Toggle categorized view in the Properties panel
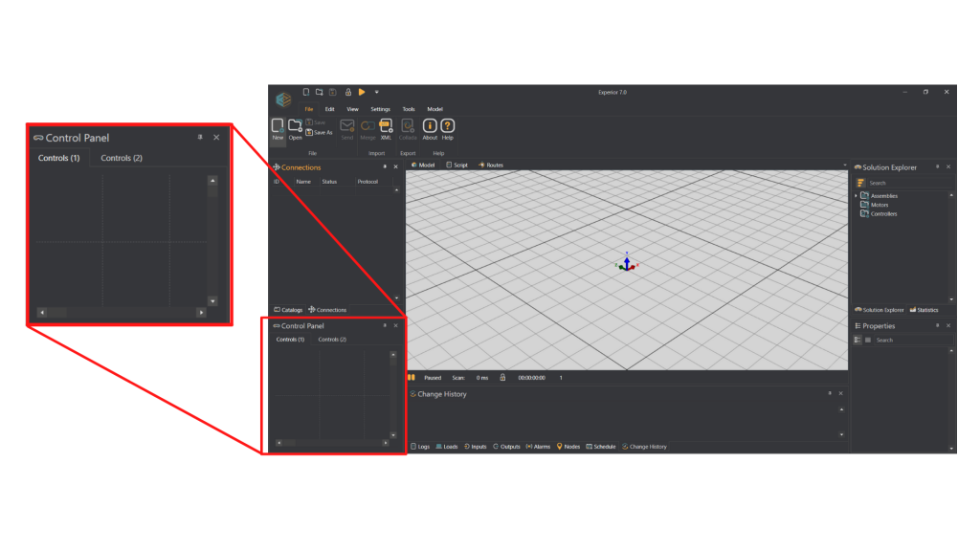The height and width of the screenshot is (551, 980). pyautogui.click(x=857, y=341)
